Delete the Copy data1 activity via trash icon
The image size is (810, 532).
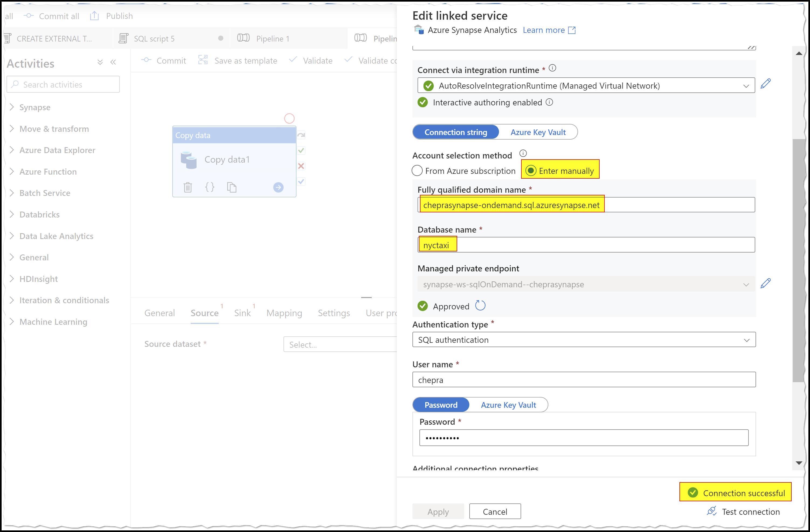coord(187,187)
